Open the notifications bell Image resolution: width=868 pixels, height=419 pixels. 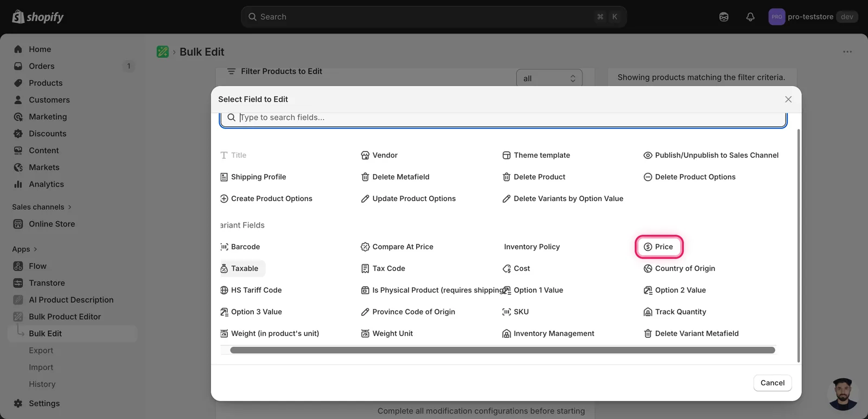[x=750, y=17]
